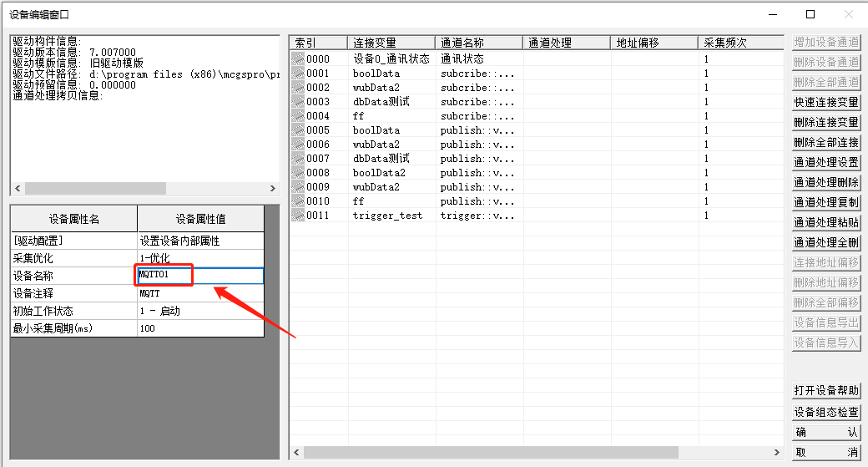Click the row icon for index 0011
The width and height of the screenshot is (868, 467).
pos(297,216)
